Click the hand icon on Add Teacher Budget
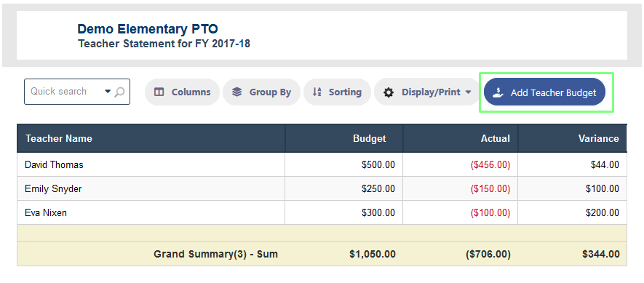This screenshot has width=644, height=283. coord(498,92)
